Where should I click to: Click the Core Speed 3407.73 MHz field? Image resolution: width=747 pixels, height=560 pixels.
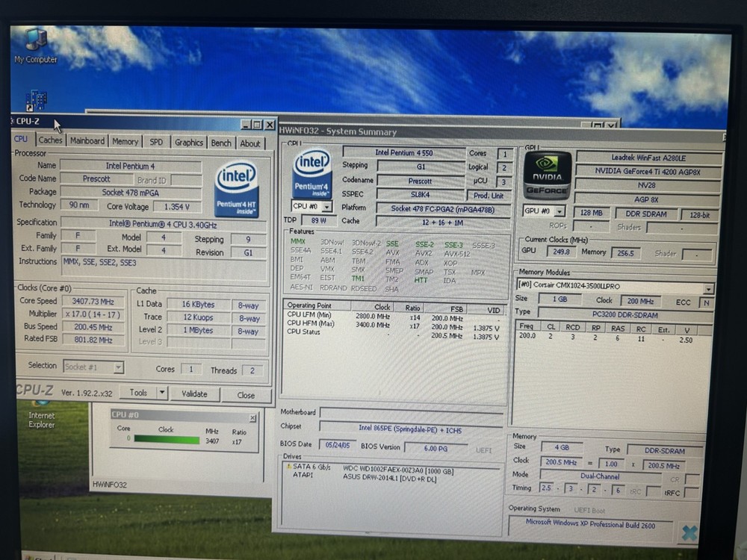click(93, 301)
